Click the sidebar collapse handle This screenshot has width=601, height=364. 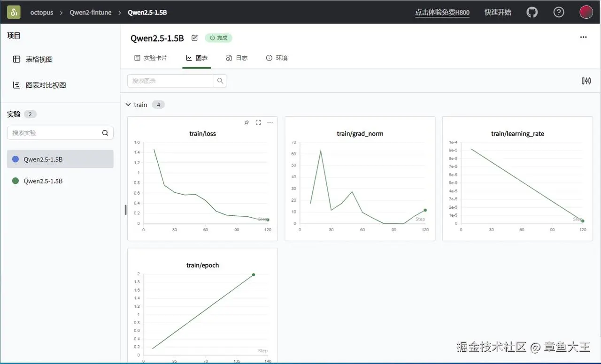(125, 210)
